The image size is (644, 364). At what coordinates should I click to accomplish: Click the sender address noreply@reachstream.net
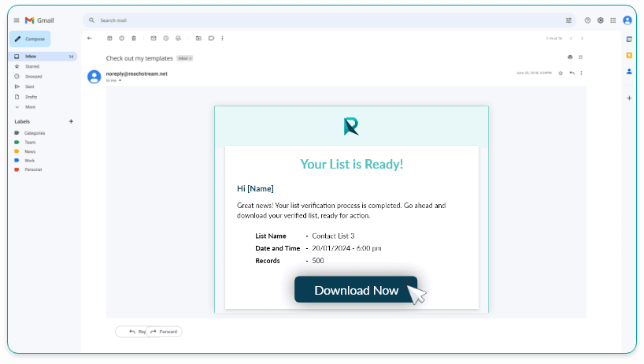137,74
